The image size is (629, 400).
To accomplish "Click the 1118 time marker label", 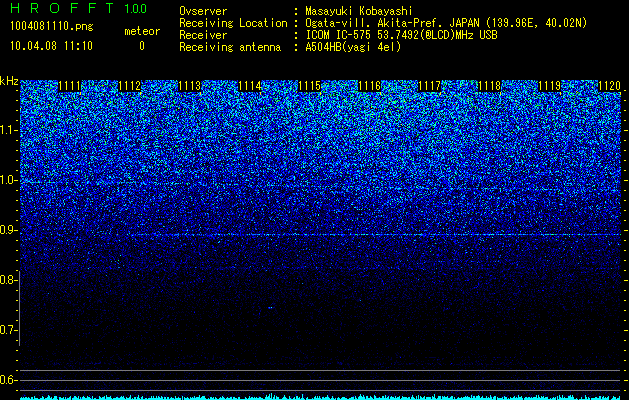I will coord(489,86).
